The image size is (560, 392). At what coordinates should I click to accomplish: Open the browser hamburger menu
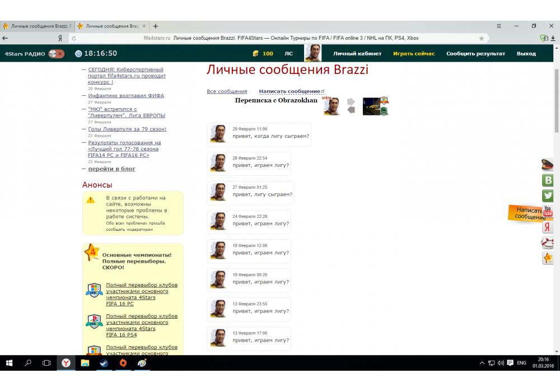point(499,26)
